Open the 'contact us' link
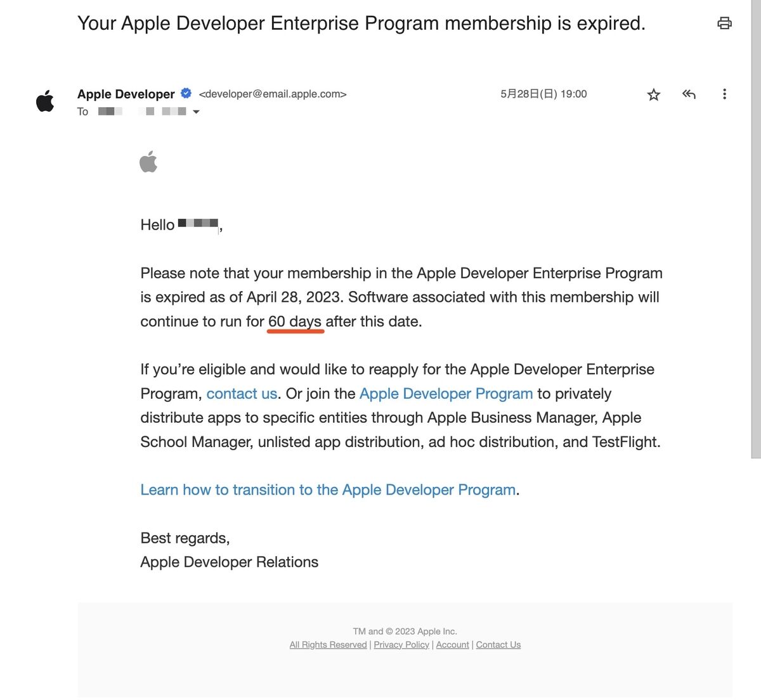The width and height of the screenshot is (761, 700). coord(242,394)
